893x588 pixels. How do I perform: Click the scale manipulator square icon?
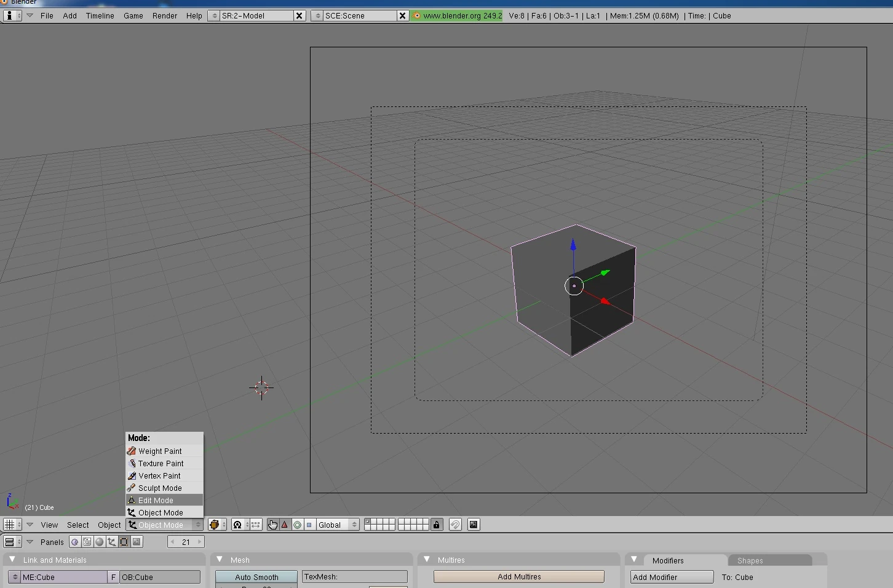click(x=309, y=525)
